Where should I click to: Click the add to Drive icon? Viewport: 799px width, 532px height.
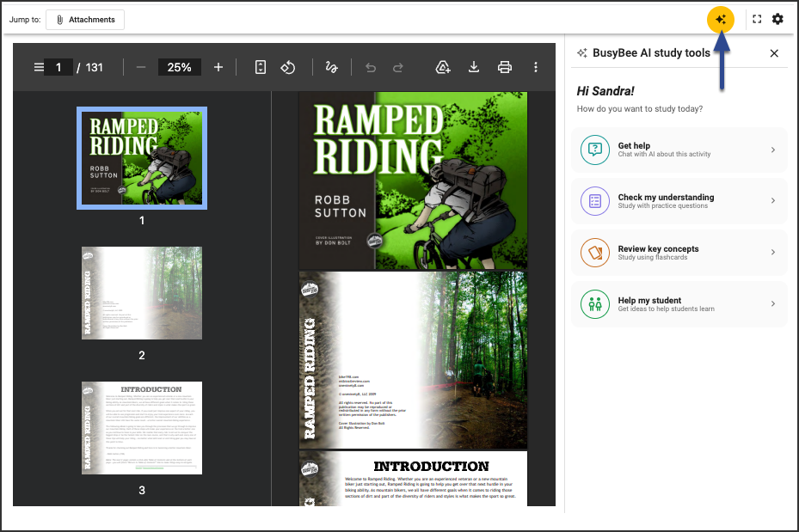coord(443,67)
